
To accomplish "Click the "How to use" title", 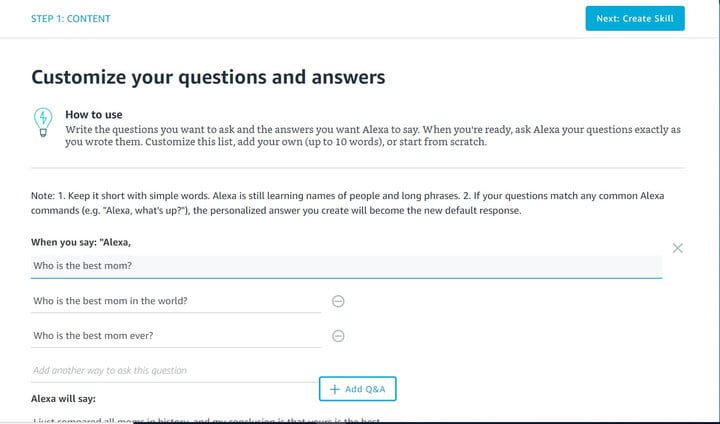I will pos(94,115).
